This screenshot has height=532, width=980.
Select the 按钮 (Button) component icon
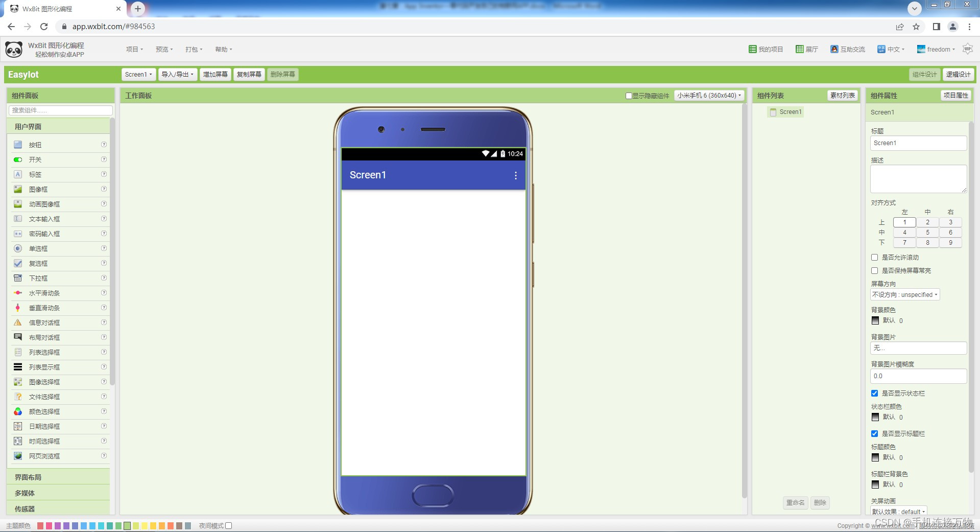(17, 145)
